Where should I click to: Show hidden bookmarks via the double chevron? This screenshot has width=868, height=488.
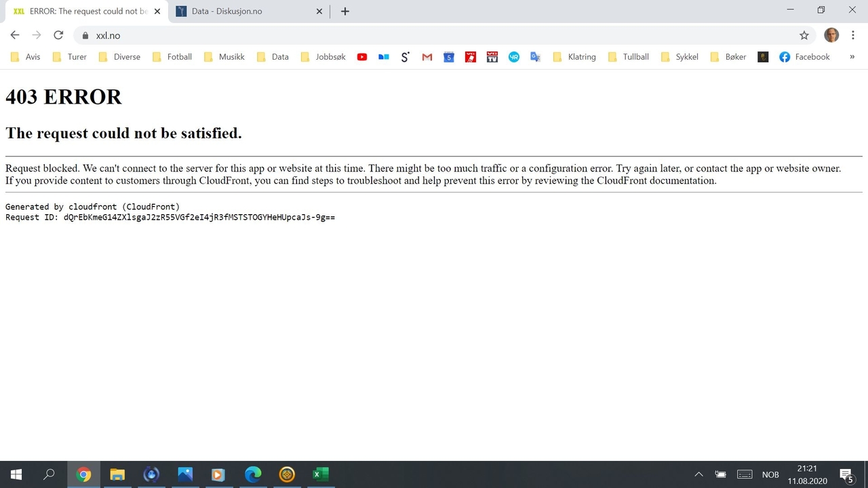852,57
